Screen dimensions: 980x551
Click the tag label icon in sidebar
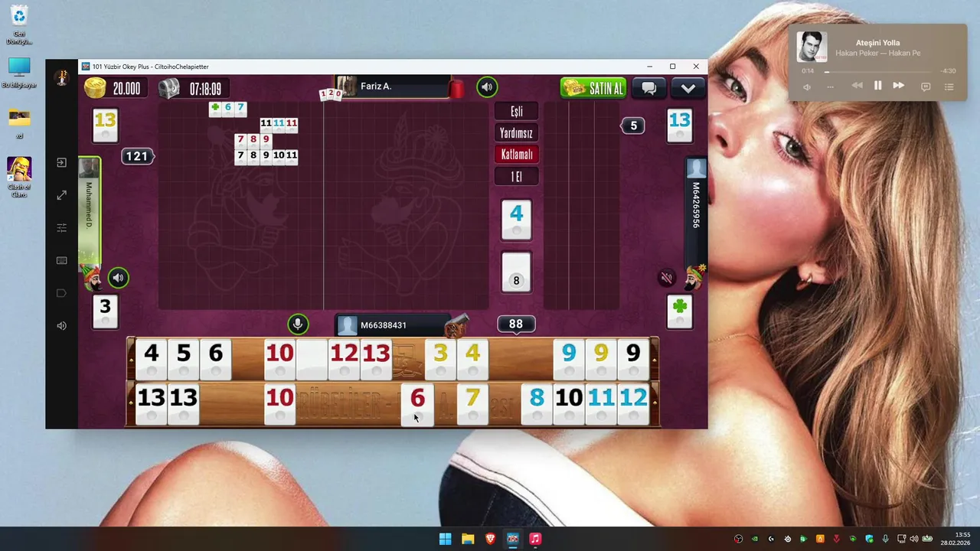point(62,293)
